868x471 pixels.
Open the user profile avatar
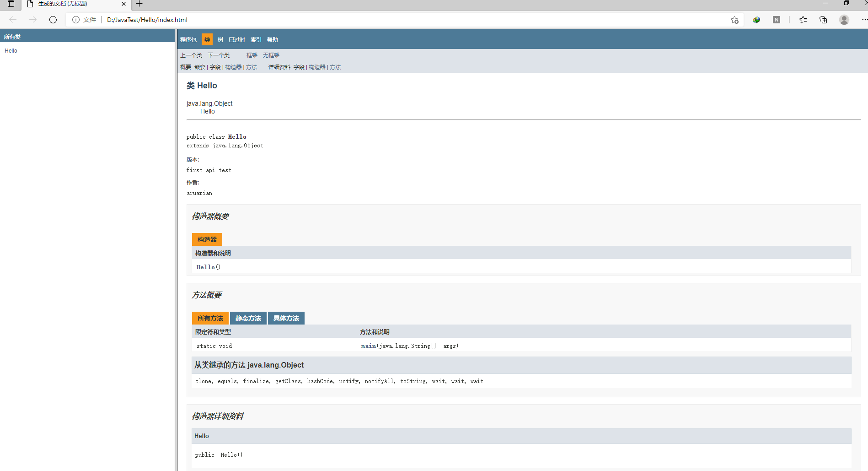(x=844, y=20)
